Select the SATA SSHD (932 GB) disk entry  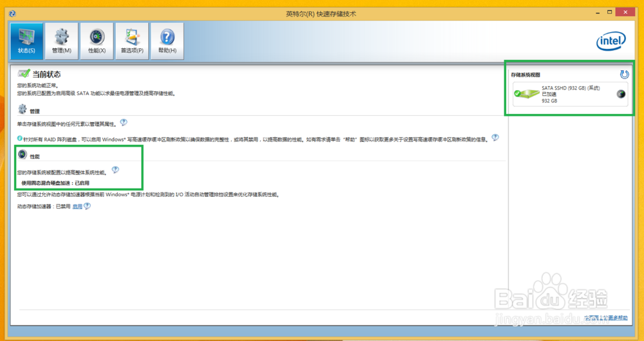571,94
